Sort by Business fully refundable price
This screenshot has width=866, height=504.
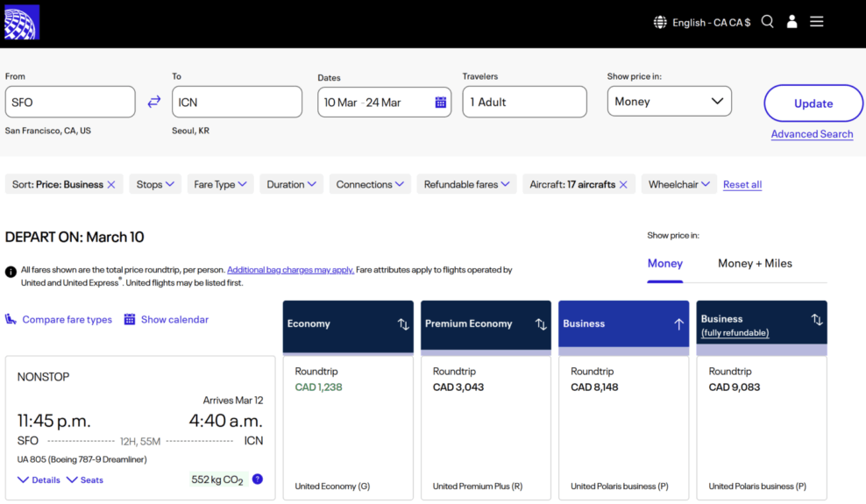pos(817,320)
